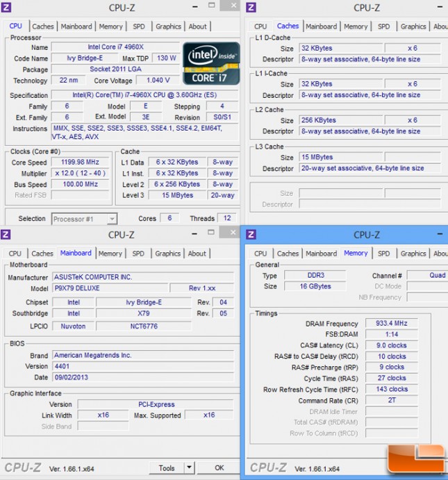Minimize the top-left CPU-Z window
Image resolution: width=448 pixels, height=480 pixels.
pos(195,6)
